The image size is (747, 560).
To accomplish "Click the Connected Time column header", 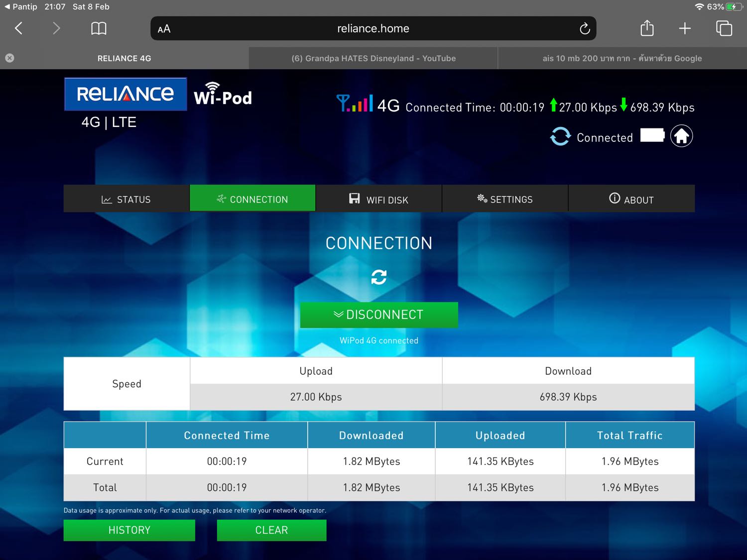I will click(227, 435).
